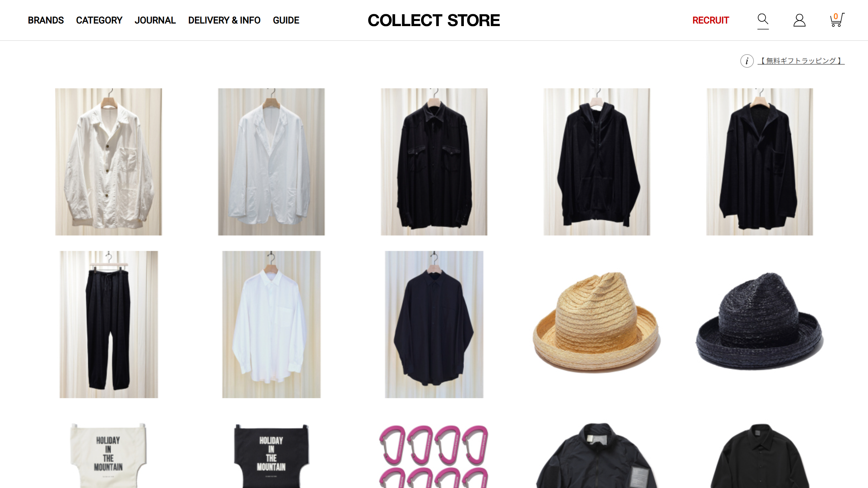Open the black Holiday in the Mountain bag

[271, 455]
